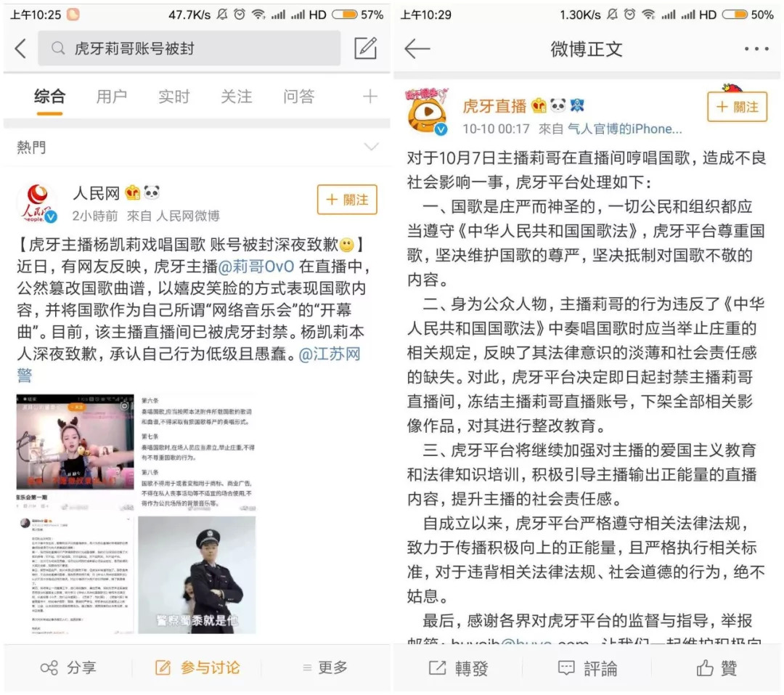Viewport: 784px width, 695px height.
Task: Switch to the 用户 tab
Action: point(112,96)
